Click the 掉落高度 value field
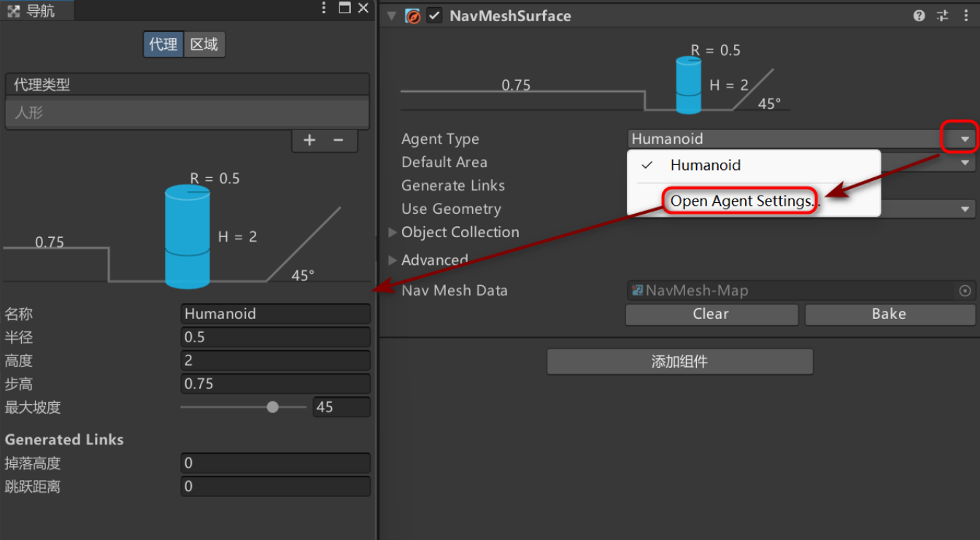The width and height of the screenshot is (980, 540). click(x=276, y=463)
